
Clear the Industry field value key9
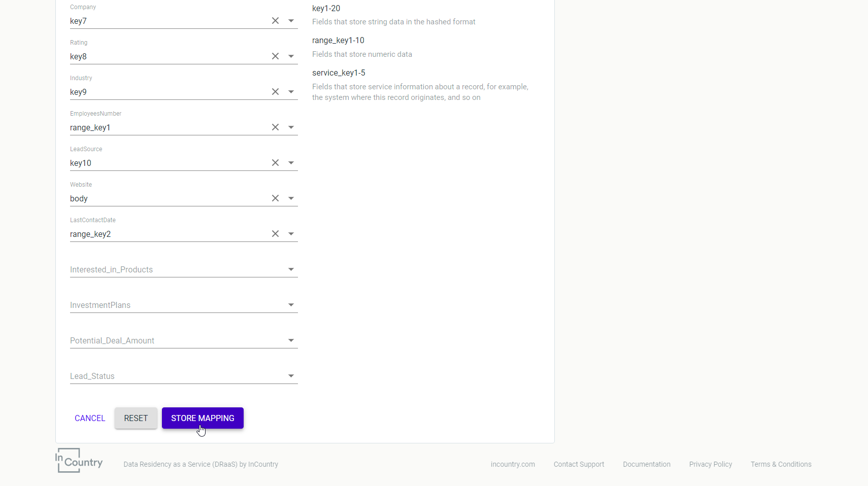[x=275, y=92]
